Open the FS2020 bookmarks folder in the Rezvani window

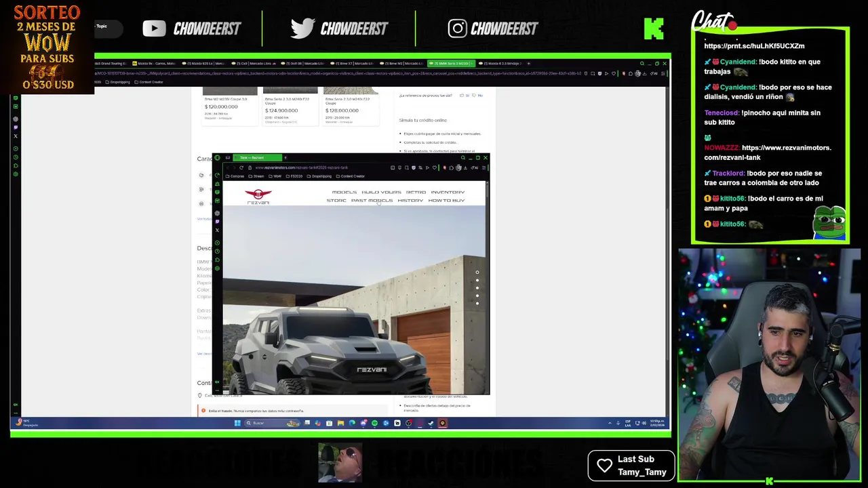point(294,176)
